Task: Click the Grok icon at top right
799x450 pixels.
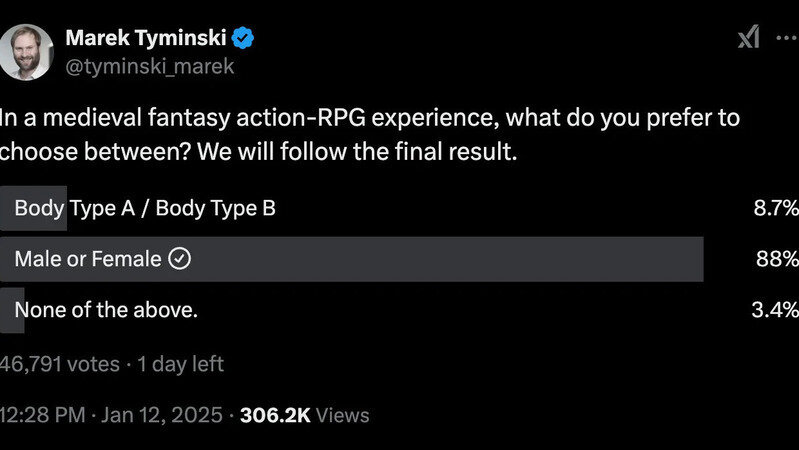Action: (748, 38)
